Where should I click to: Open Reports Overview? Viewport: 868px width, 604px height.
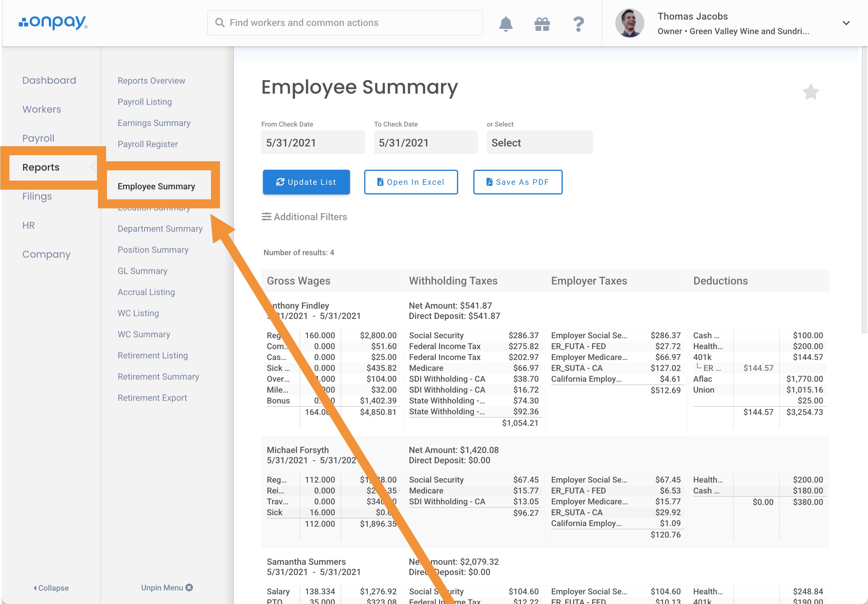click(151, 80)
